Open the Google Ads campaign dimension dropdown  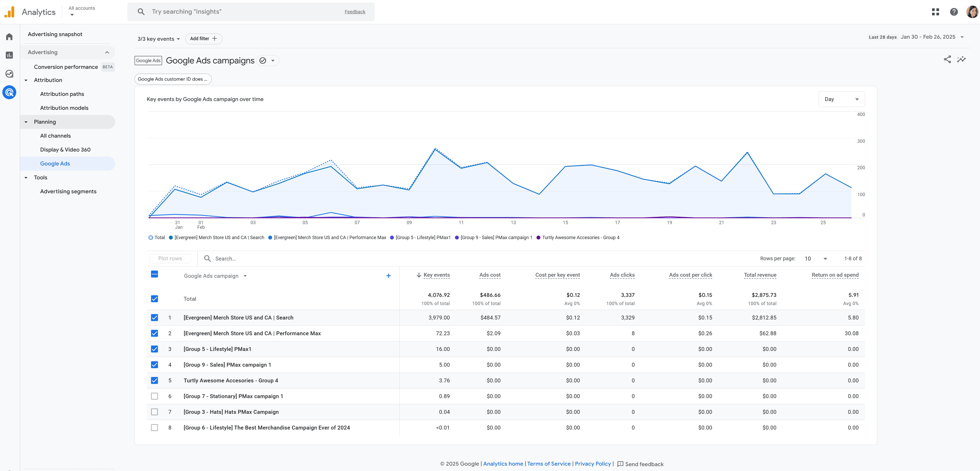[215, 276]
